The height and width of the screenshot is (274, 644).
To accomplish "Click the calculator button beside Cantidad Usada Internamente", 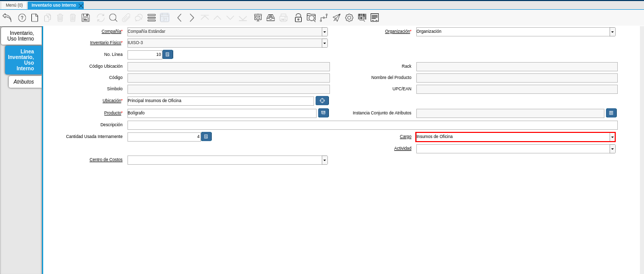I will point(206,136).
